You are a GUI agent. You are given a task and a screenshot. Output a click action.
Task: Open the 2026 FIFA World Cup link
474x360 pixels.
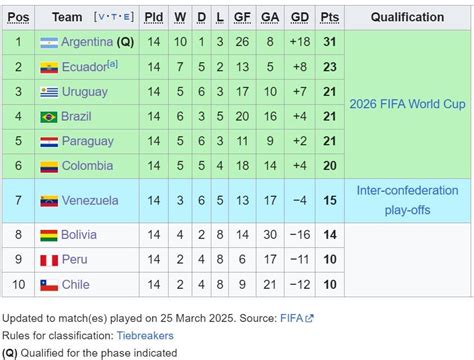(x=407, y=104)
